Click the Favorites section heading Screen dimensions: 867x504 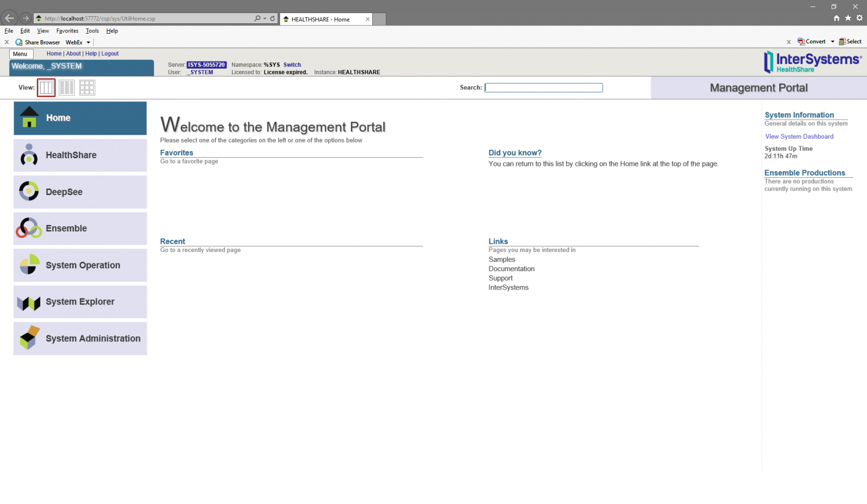point(177,153)
